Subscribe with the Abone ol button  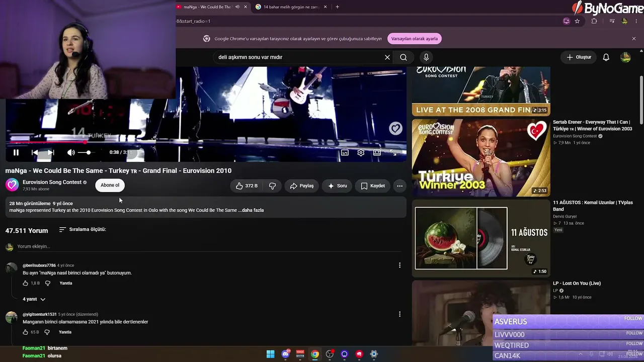pyautogui.click(x=110, y=185)
